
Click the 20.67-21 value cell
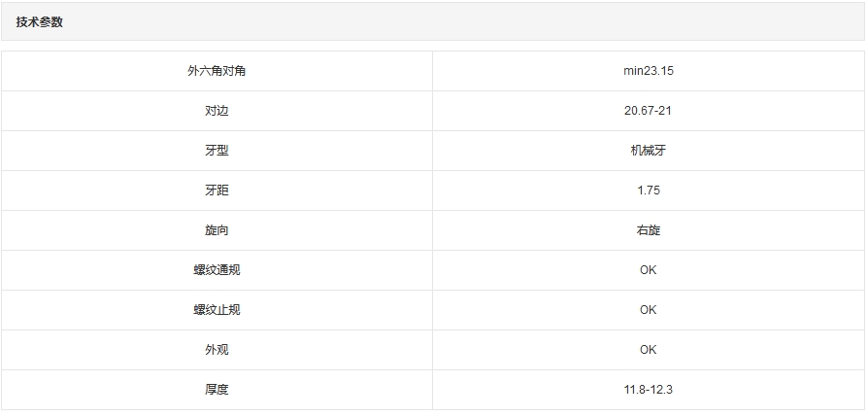tap(648, 111)
